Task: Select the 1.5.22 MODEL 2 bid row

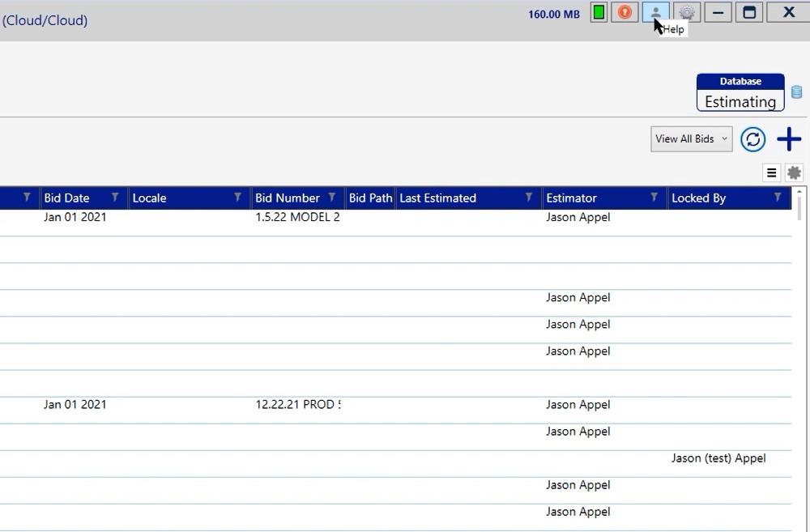Action: click(x=297, y=217)
